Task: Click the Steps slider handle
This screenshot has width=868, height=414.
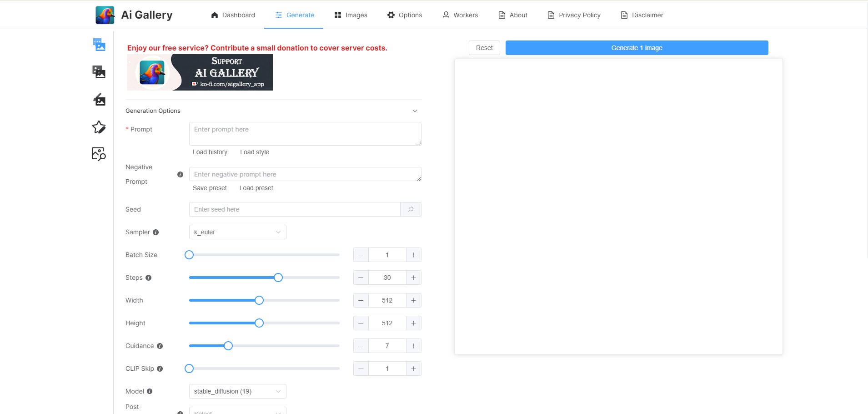Action: click(x=278, y=278)
